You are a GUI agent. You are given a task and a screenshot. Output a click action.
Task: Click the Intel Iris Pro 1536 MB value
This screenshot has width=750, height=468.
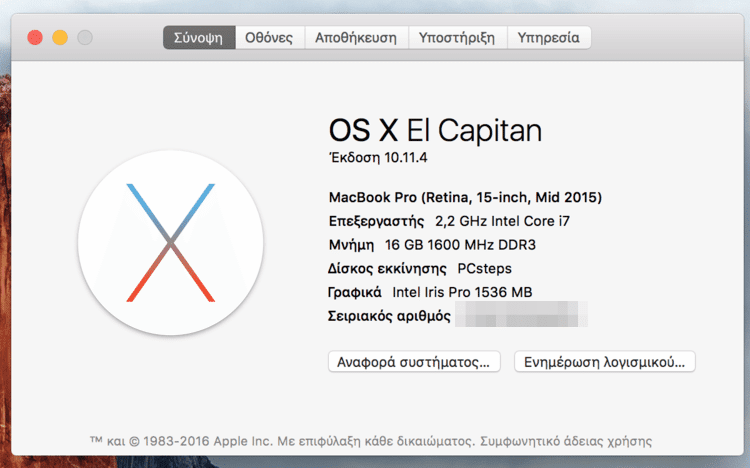point(462,292)
